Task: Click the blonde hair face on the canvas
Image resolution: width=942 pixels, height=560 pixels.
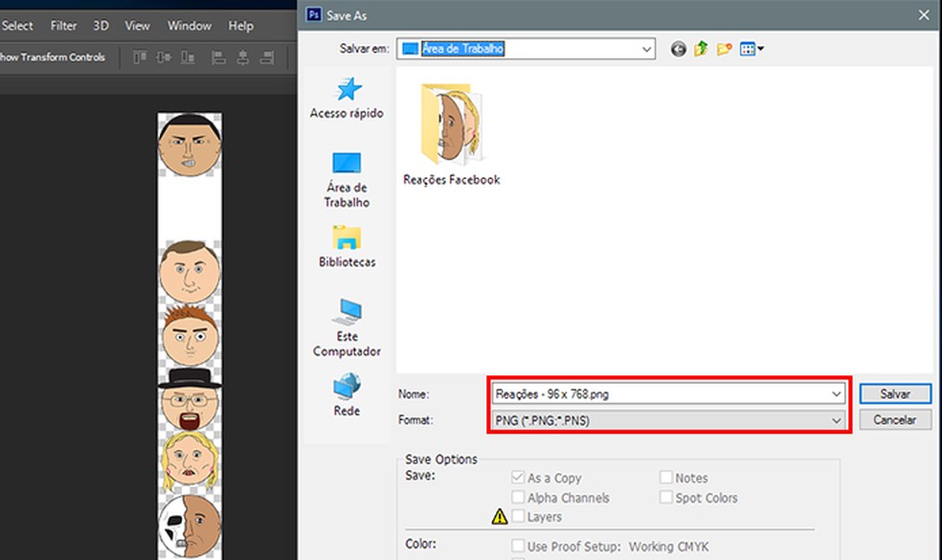Action: point(190,462)
